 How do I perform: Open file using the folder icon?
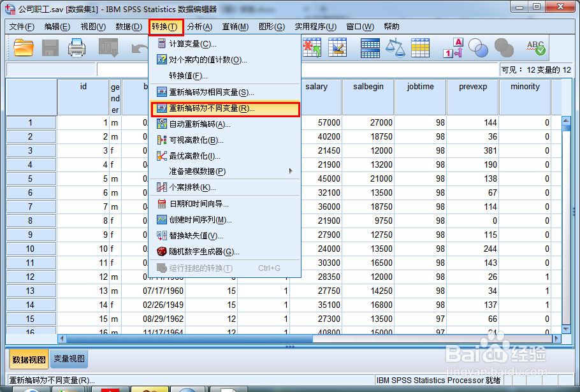[x=24, y=48]
